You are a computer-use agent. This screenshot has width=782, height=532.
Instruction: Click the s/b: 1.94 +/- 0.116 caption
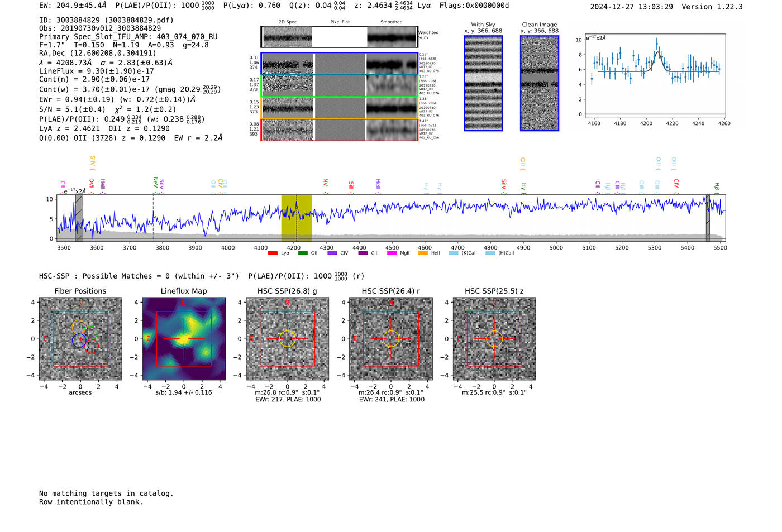[x=184, y=392]
